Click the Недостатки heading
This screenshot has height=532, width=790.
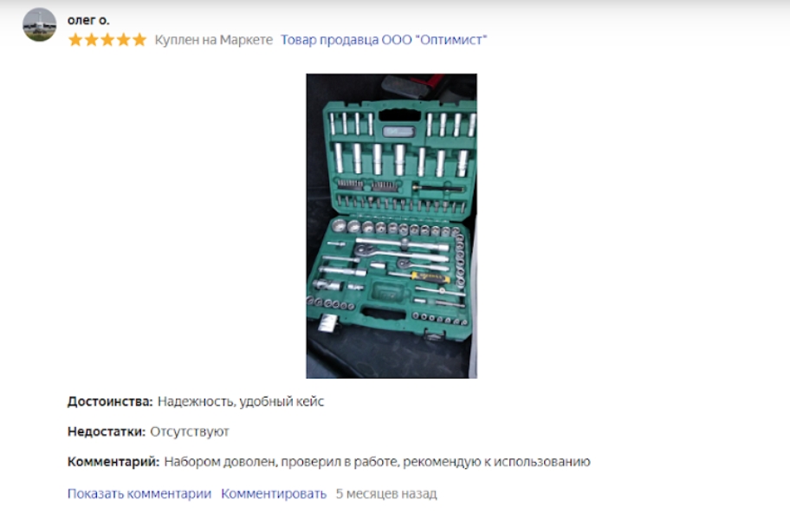[x=107, y=431]
